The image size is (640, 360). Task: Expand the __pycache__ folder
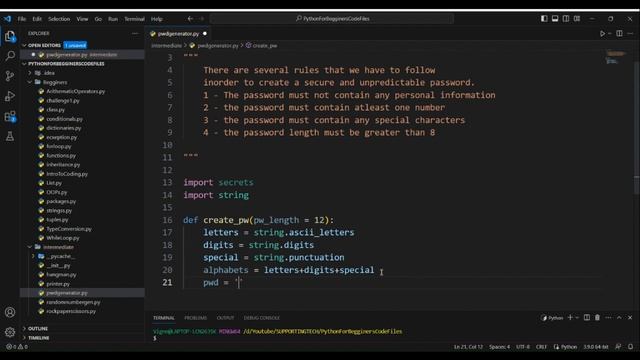[33, 256]
